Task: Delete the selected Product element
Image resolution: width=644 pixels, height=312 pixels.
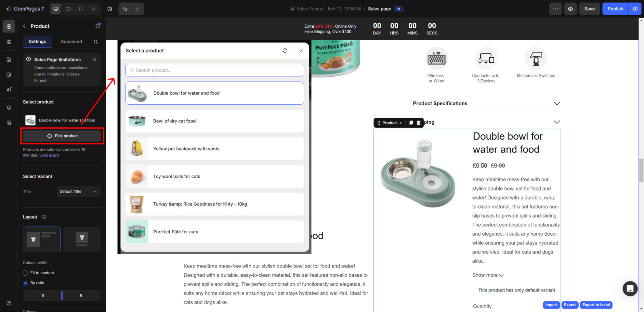Action: 418,123
